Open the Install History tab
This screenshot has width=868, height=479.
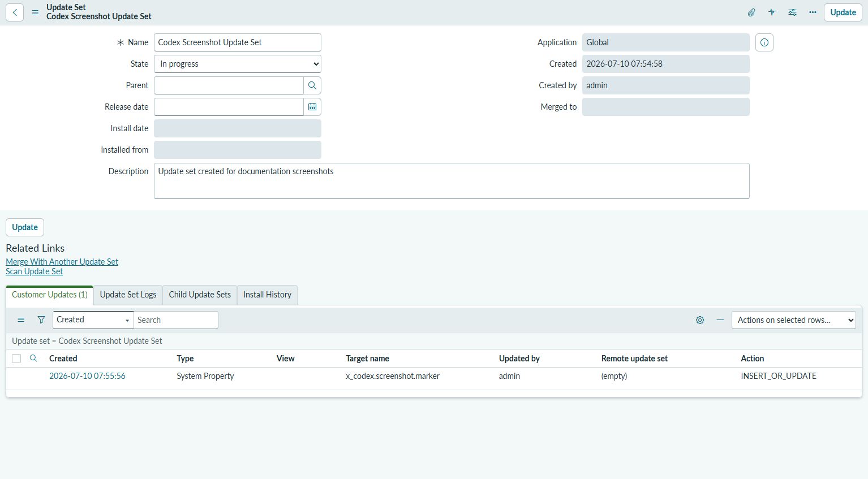tap(267, 295)
